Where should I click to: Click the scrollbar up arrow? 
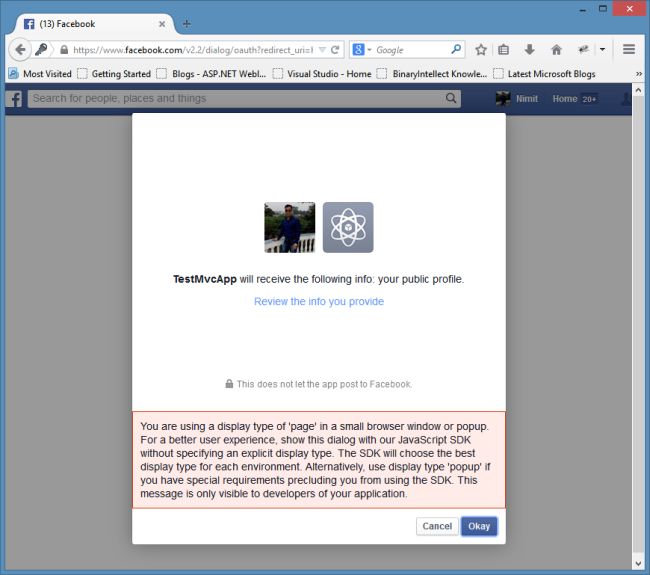[x=638, y=90]
